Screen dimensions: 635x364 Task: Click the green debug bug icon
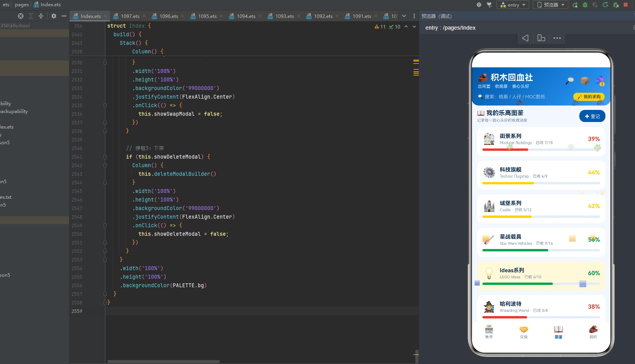[585, 5]
